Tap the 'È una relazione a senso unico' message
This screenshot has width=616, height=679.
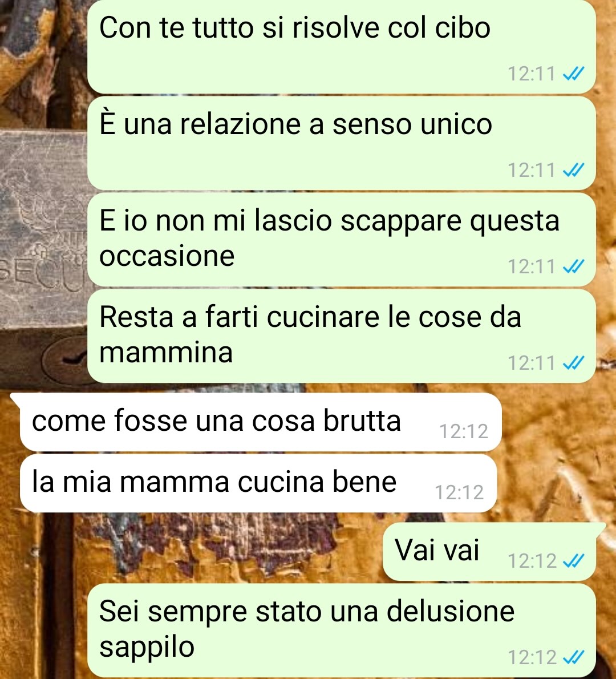click(342, 143)
